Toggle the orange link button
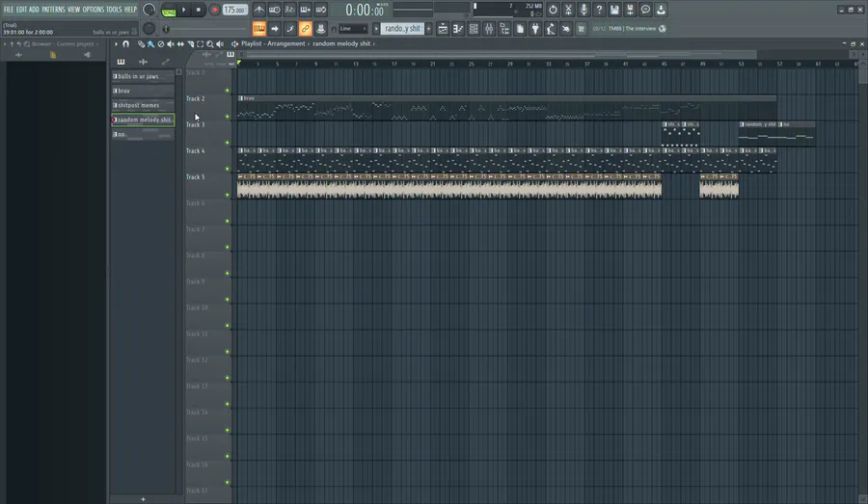This screenshot has height=504, width=868. pos(305,29)
